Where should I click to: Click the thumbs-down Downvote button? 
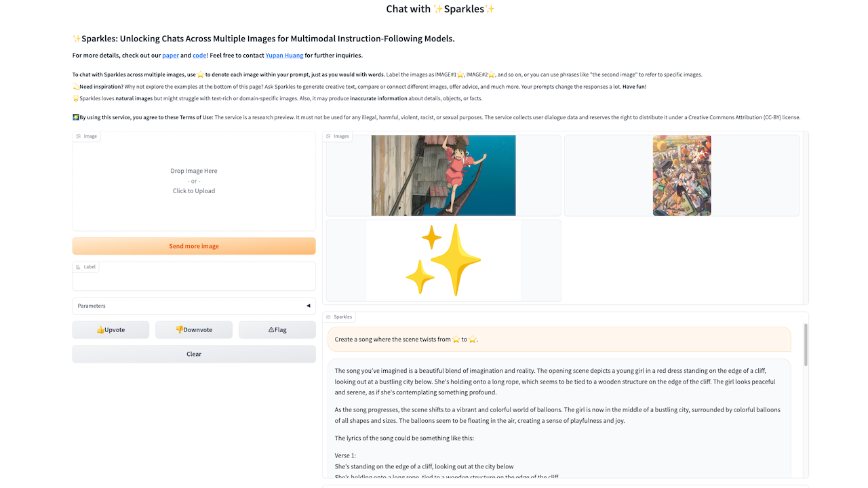point(194,329)
